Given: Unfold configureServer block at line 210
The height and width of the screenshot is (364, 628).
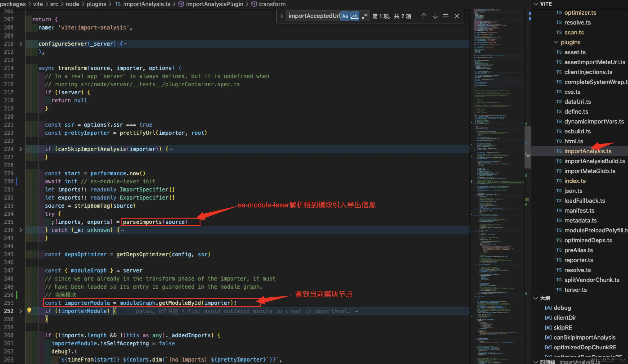Looking at the screenshot, I should point(21,44).
